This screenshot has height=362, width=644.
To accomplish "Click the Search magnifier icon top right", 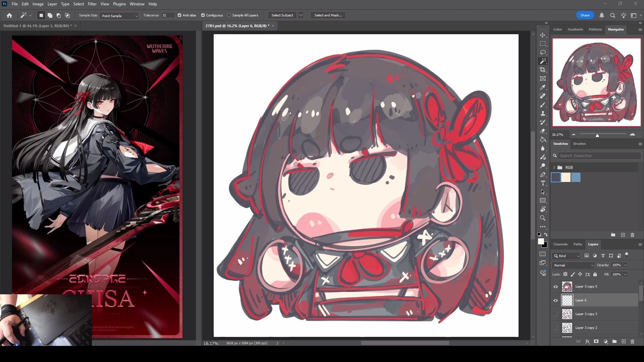I will coord(612,15).
